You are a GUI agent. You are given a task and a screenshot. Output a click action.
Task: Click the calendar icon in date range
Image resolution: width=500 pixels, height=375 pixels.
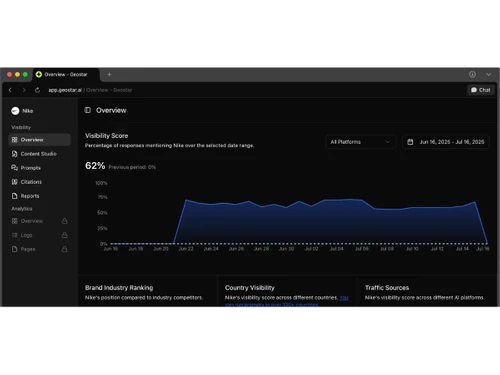tap(410, 142)
